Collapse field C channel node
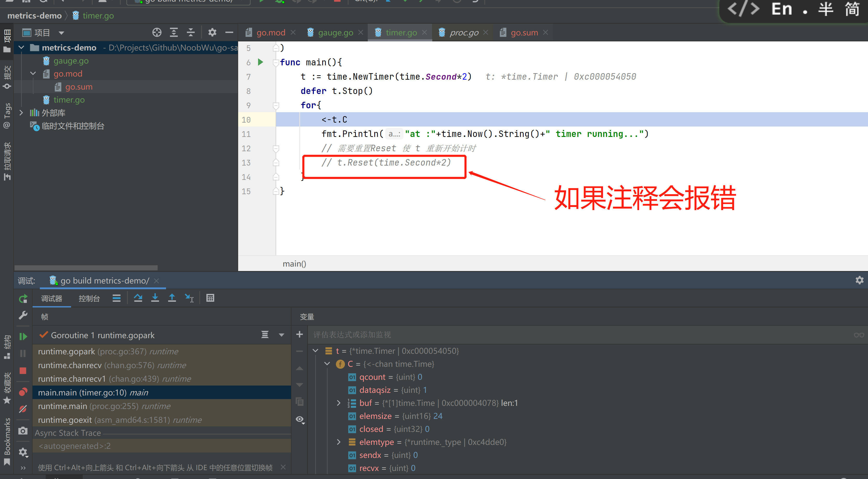Image resolution: width=868 pixels, height=479 pixels. [x=327, y=364]
